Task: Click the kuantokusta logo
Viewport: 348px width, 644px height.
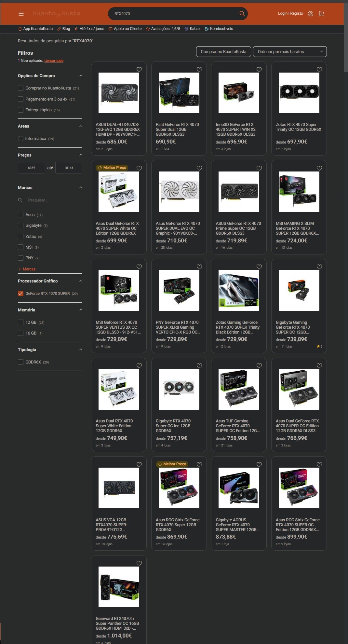Action: 57,14
